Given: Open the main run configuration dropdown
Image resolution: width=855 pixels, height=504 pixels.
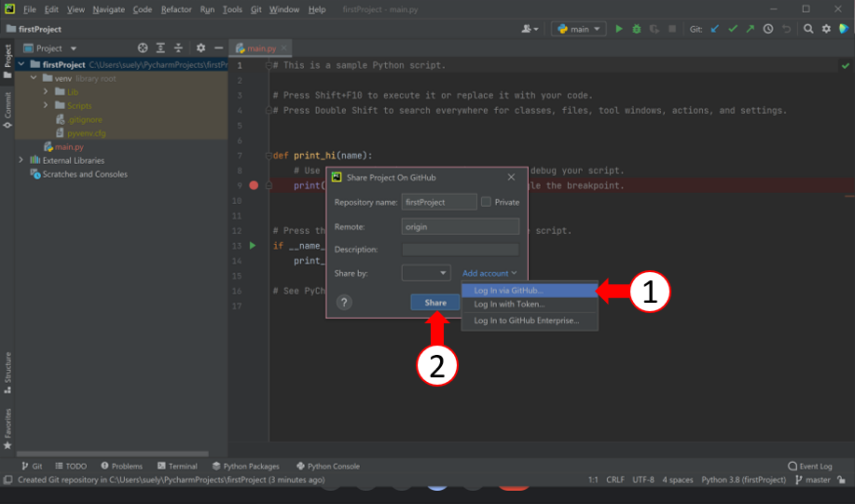Looking at the screenshot, I should [x=578, y=29].
